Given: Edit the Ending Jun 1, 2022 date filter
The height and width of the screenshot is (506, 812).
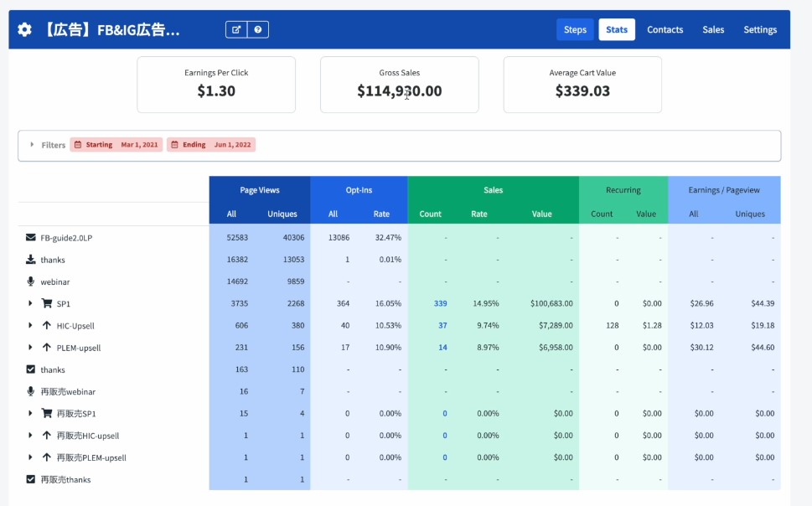Looking at the screenshot, I should [x=211, y=144].
